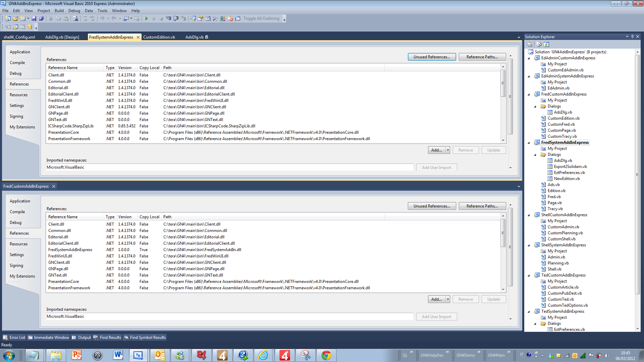This screenshot has width=644, height=362.
Task: Switch to the shell4_Config.xml document tab
Action: click(x=19, y=37)
